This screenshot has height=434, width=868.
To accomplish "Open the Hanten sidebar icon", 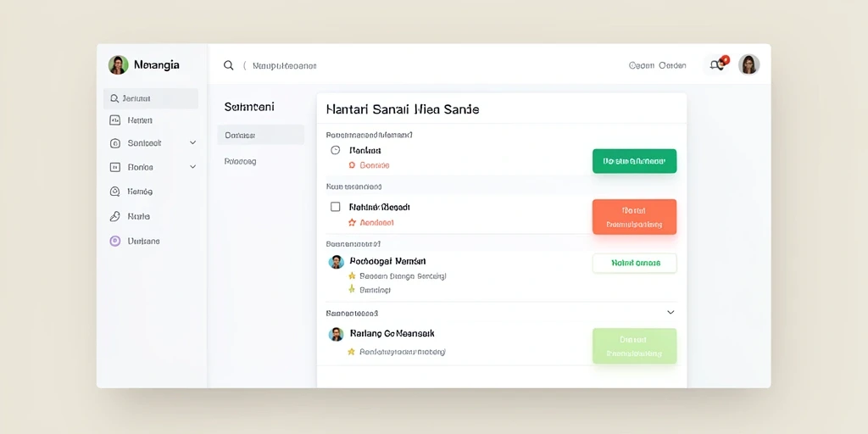I will (114, 120).
